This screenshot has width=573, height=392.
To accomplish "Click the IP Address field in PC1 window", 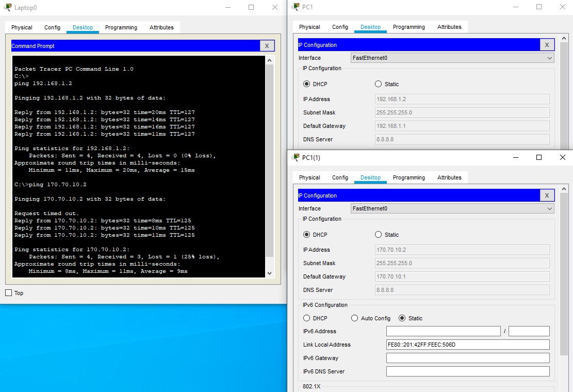I will [x=462, y=99].
